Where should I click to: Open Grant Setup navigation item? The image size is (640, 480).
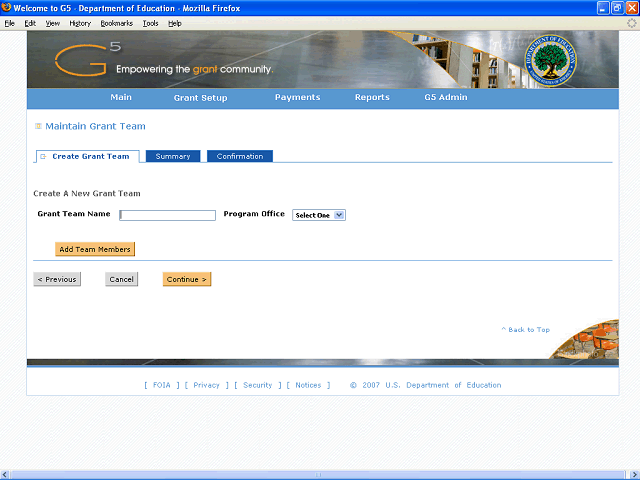[200, 98]
